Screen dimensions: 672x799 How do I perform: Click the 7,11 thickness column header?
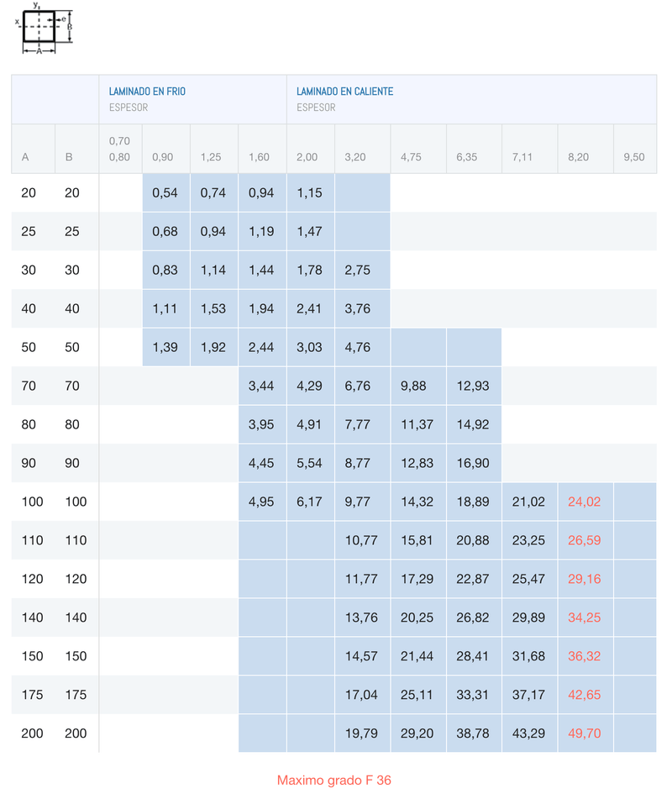pyautogui.click(x=522, y=157)
